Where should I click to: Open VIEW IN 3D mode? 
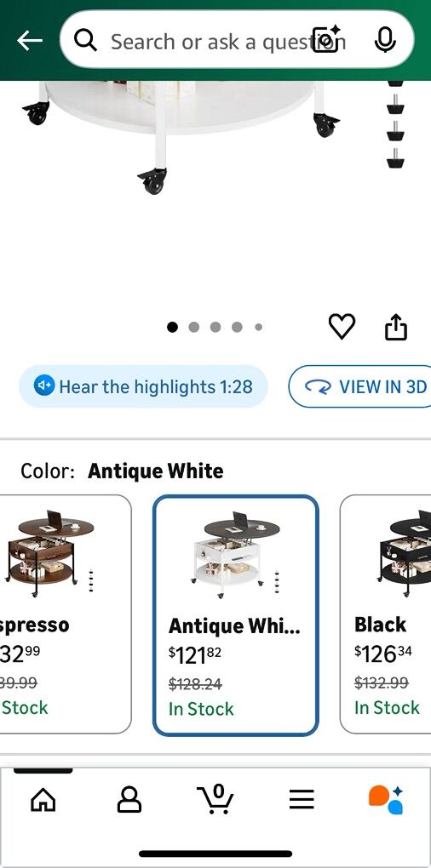click(x=359, y=386)
